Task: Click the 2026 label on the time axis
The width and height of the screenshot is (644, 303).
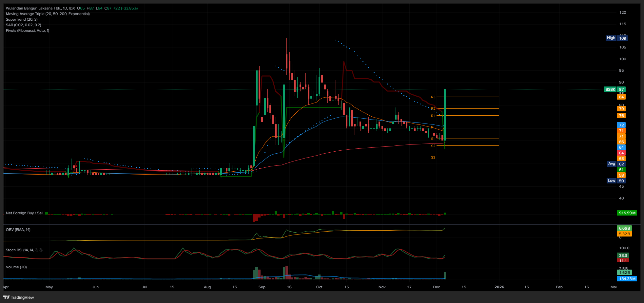Action: pos(499,287)
